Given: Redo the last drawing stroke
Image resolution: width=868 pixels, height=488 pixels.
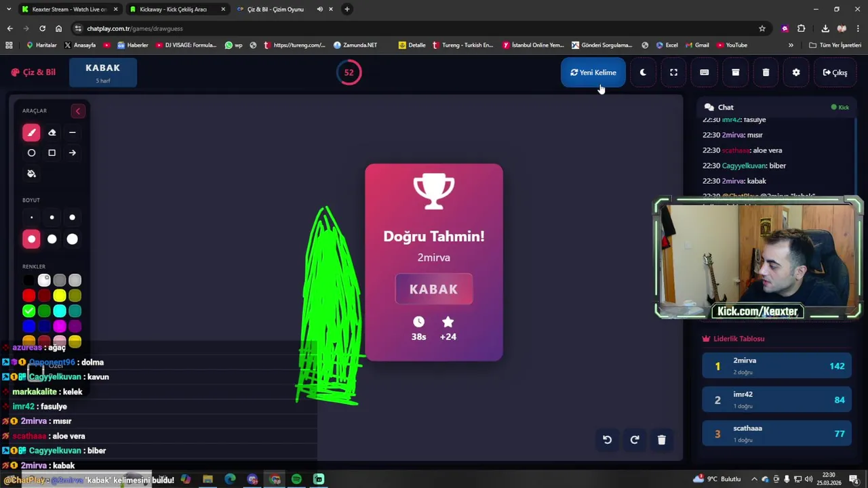Looking at the screenshot, I should click(x=634, y=440).
